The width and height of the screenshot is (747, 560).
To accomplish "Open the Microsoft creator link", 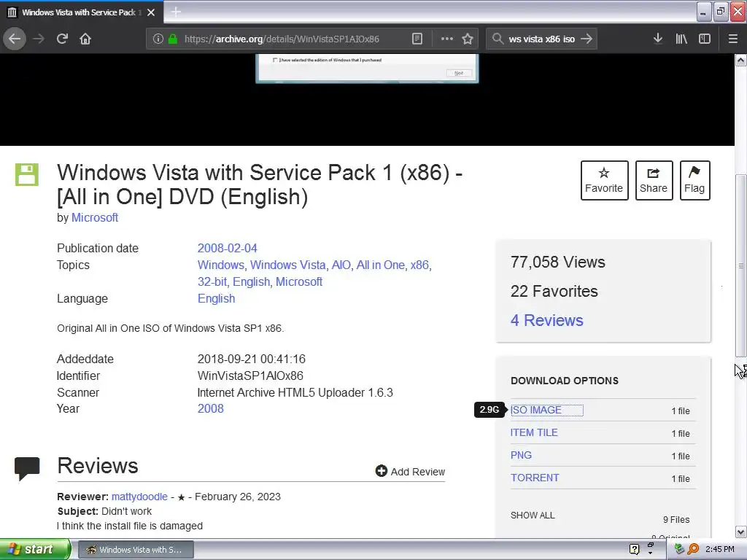I will click(x=95, y=217).
